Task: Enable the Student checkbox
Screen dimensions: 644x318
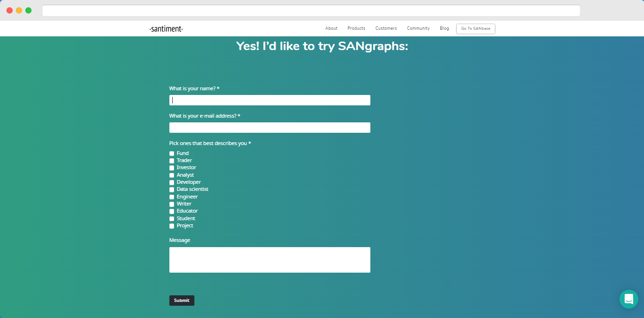Action: tap(172, 219)
